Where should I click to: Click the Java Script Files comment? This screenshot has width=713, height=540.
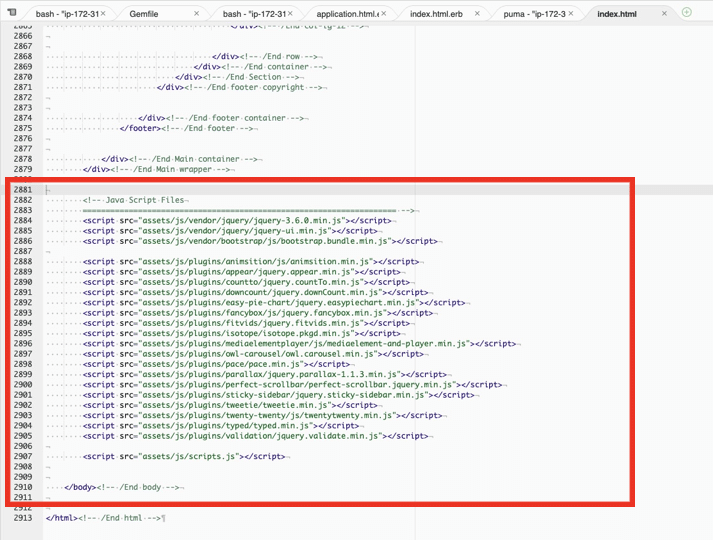click(x=134, y=200)
